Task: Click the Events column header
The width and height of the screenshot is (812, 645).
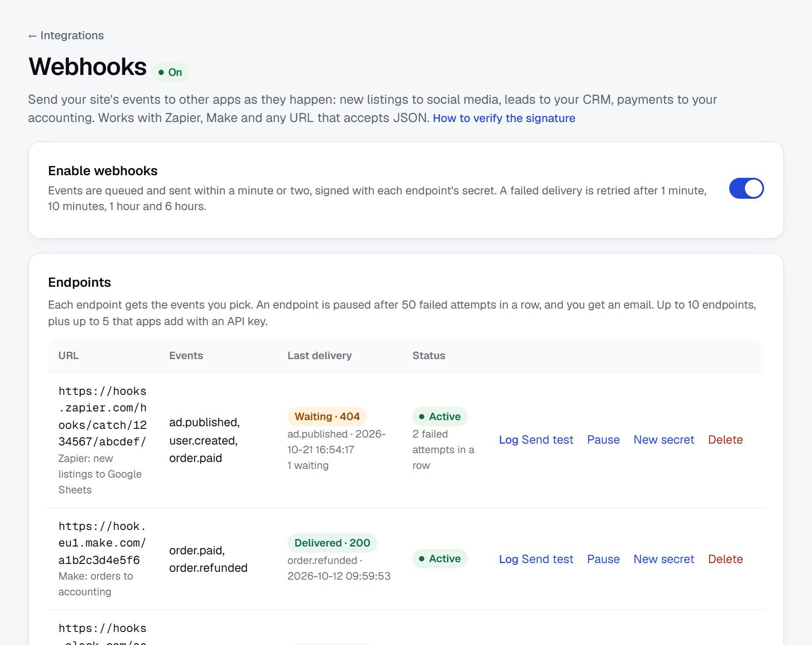Action: 186,356
